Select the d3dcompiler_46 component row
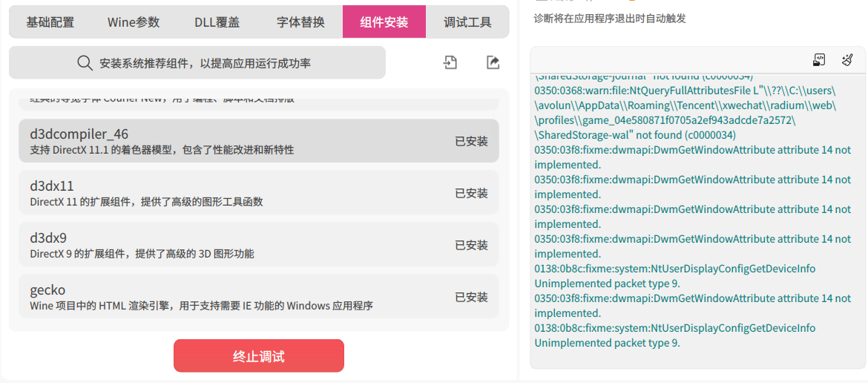Screen dimensions: 868x383 (259, 141)
